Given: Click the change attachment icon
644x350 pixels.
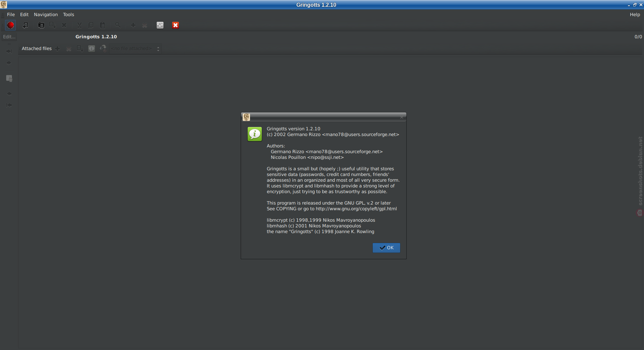Looking at the screenshot, I should coord(103,49).
